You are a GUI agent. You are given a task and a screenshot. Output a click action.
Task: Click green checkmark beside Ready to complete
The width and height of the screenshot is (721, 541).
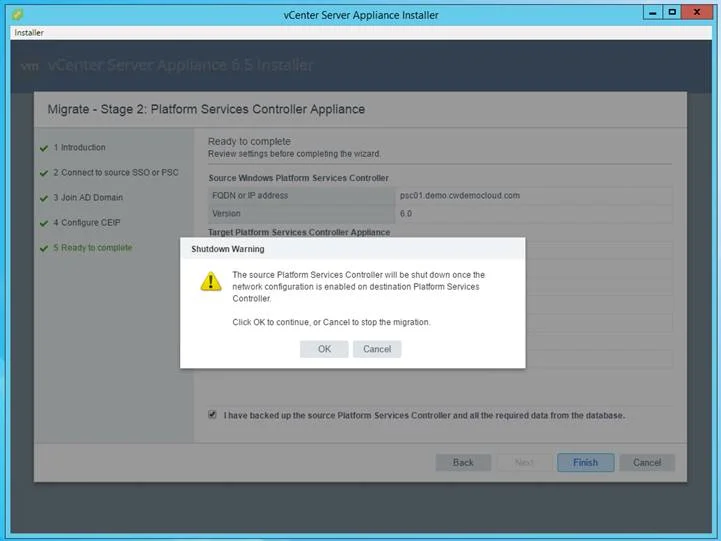44,248
